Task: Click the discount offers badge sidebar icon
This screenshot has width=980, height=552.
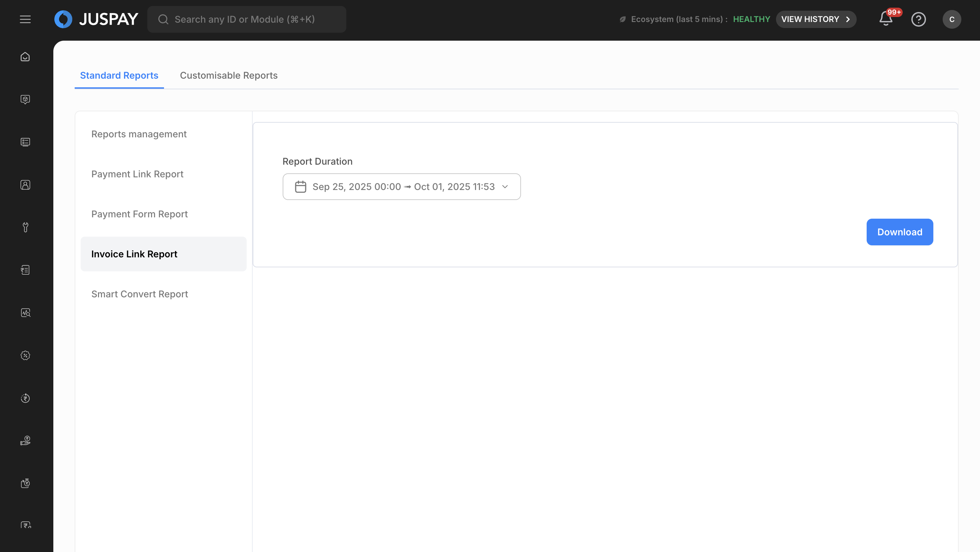Action: 25,355
